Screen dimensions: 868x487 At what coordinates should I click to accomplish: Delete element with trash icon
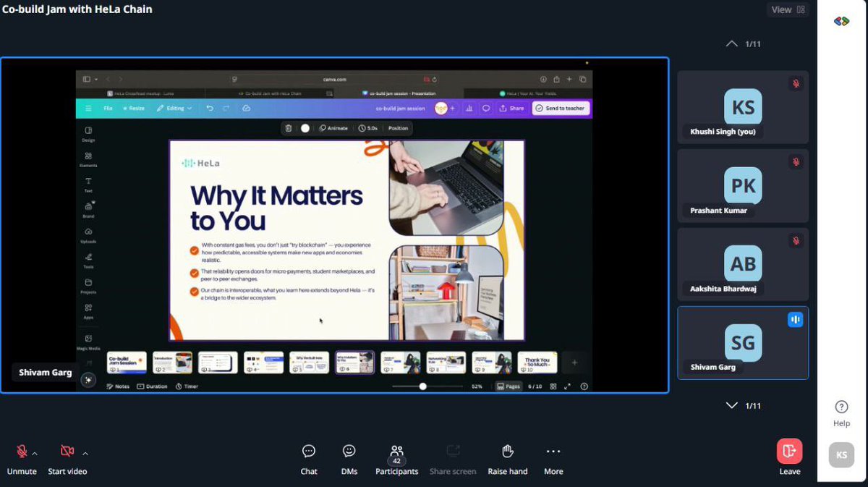[289, 128]
